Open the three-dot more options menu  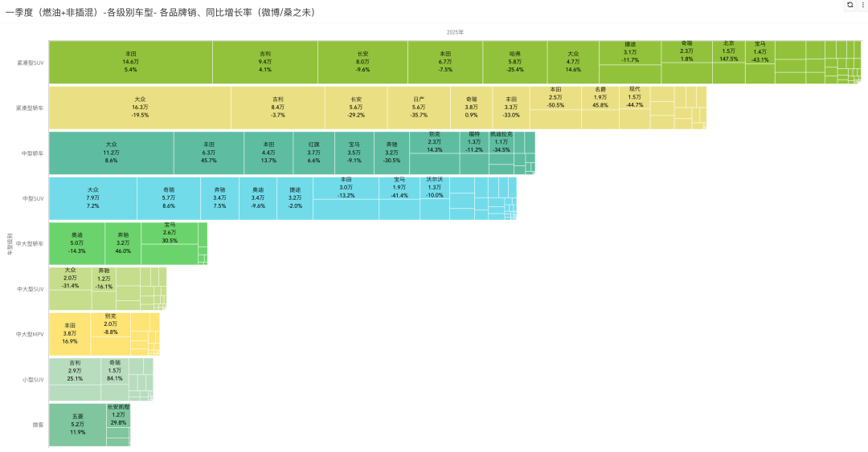coord(863,5)
